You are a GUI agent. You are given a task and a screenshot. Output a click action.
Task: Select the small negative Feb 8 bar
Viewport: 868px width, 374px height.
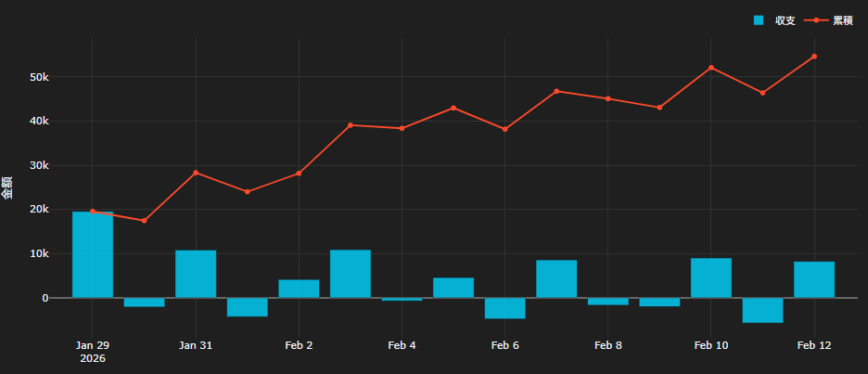(607, 302)
